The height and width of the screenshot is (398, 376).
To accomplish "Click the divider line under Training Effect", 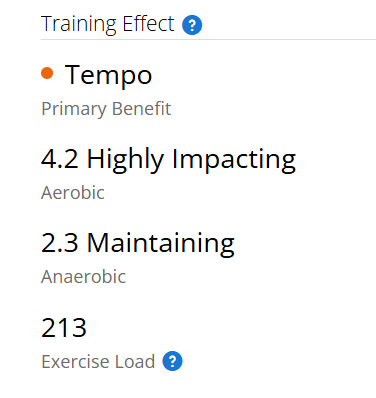I will 208,39.
